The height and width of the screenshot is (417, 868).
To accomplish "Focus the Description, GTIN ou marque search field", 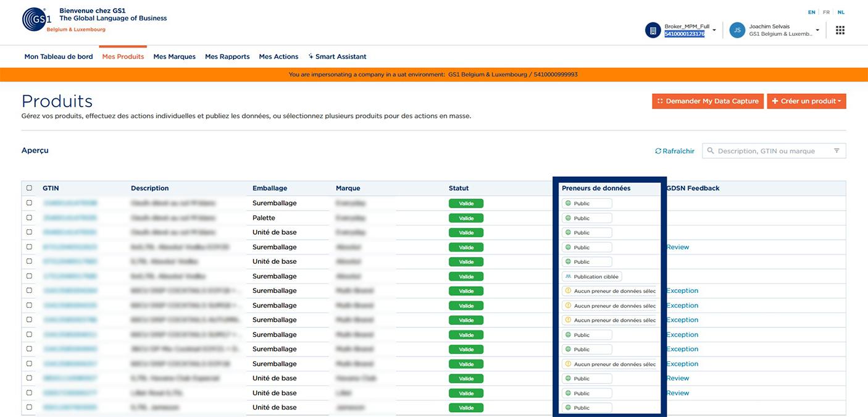I will tap(774, 151).
